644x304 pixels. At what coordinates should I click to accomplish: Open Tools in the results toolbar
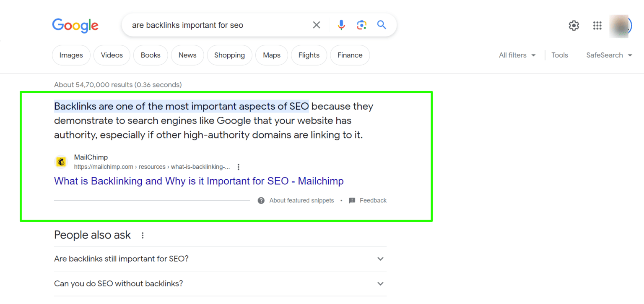[560, 55]
